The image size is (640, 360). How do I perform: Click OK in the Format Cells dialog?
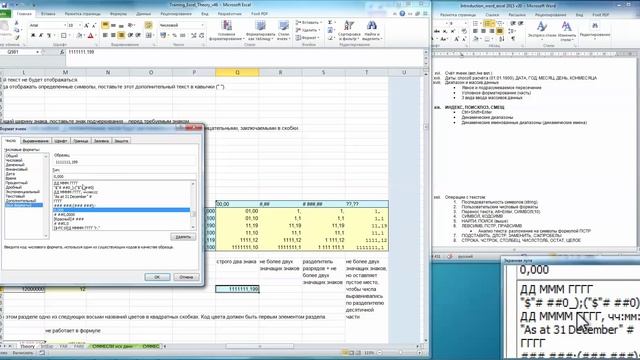pyautogui.click(x=157, y=277)
